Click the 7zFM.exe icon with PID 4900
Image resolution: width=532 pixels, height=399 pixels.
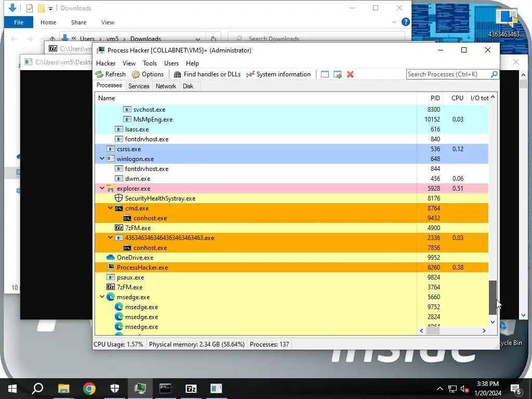[119, 228]
